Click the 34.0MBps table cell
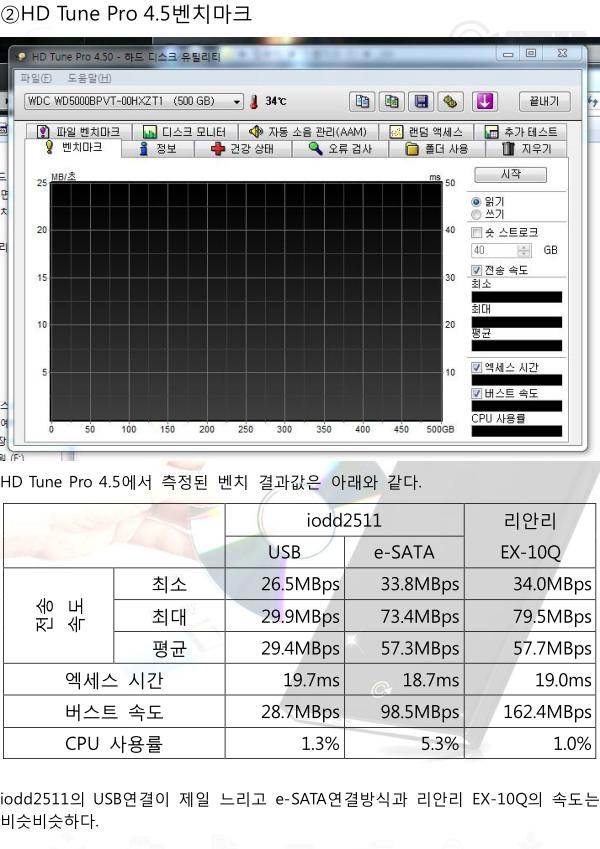Screen dimensions: 600x849 pyautogui.click(x=530, y=584)
